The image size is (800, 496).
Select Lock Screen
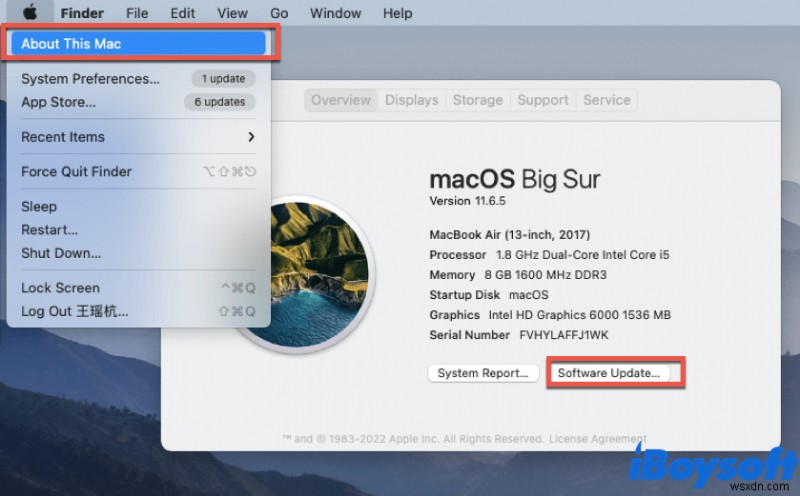pyautogui.click(x=138, y=288)
